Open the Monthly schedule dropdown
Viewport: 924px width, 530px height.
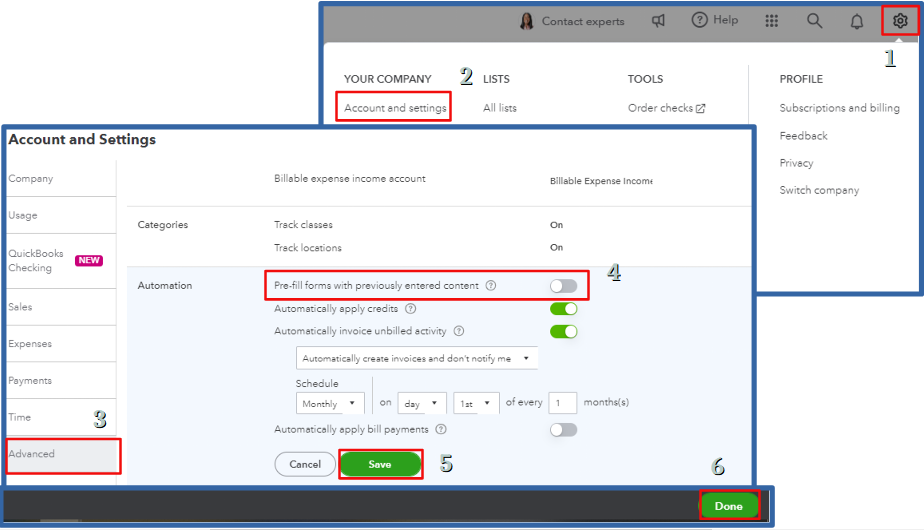[x=330, y=404]
